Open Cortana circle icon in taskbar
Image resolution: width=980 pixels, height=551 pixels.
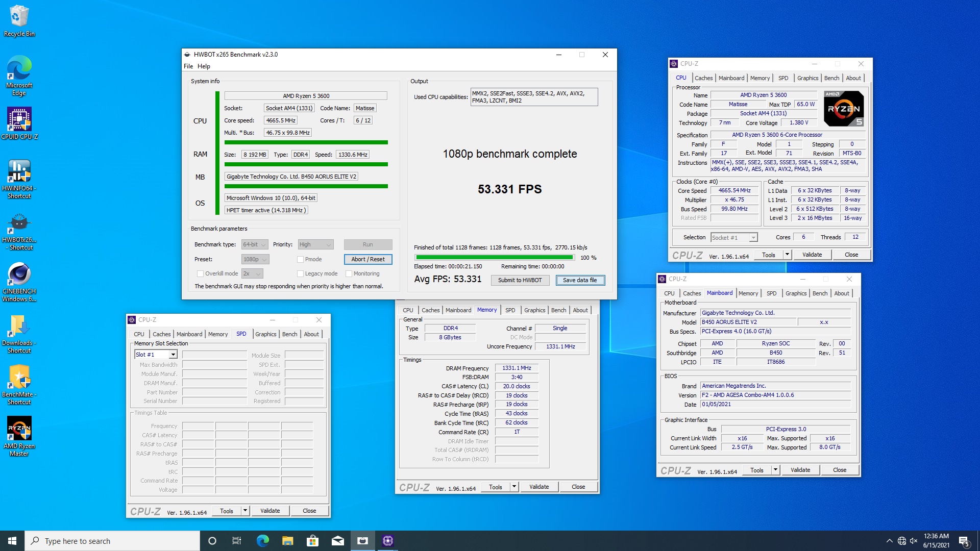point(212,541)
